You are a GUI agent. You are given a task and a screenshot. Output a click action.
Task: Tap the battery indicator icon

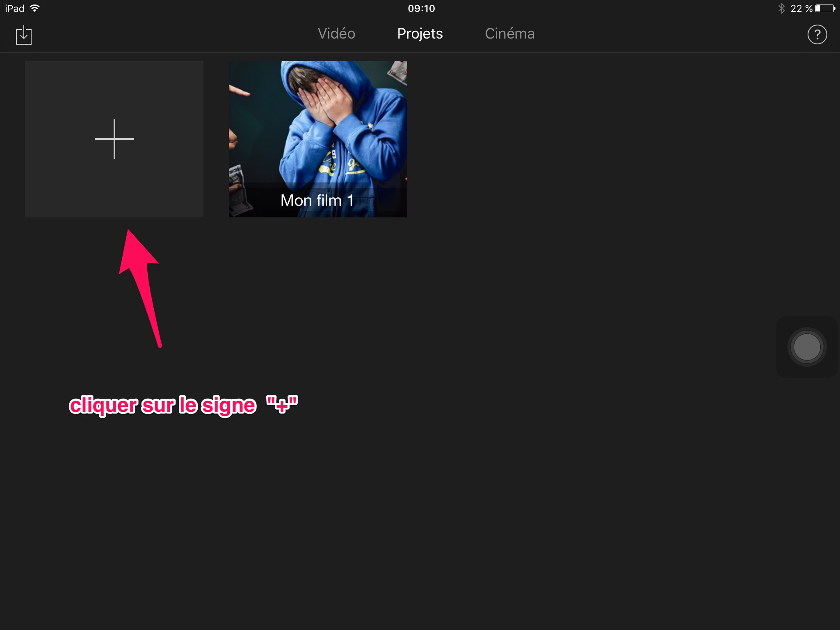click(x=825, y=9)
